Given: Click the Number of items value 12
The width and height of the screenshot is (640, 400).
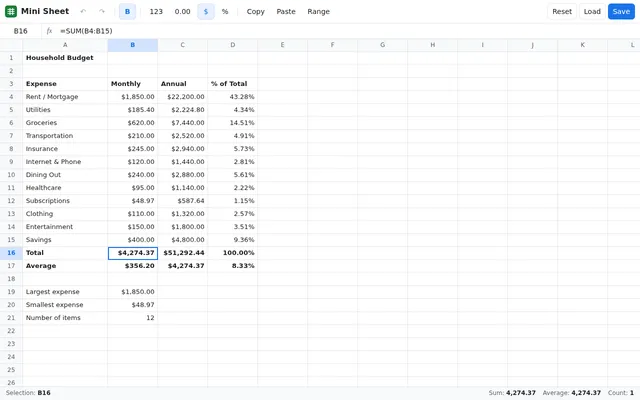Looking at the screenshot, I should (x=133, y=318).
